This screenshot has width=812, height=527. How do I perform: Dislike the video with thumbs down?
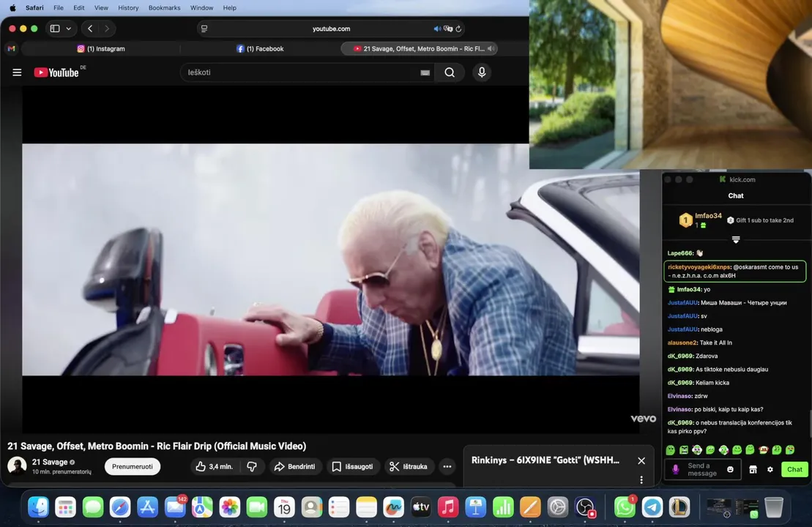252,466
